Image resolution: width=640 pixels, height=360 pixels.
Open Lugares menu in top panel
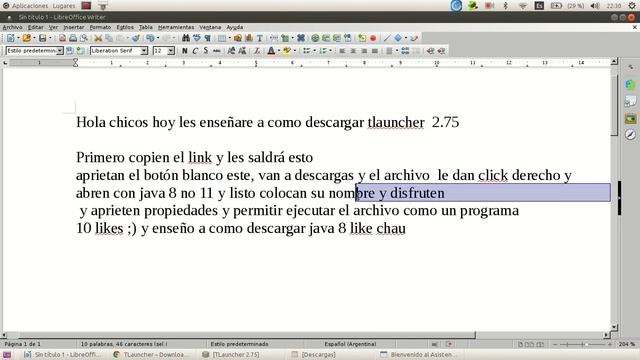(x=64, y=6)
